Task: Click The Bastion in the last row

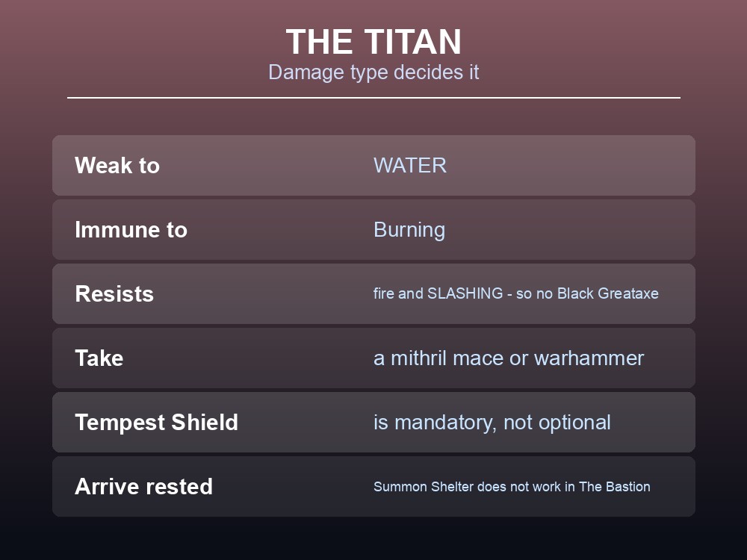Action: (615, 487)
